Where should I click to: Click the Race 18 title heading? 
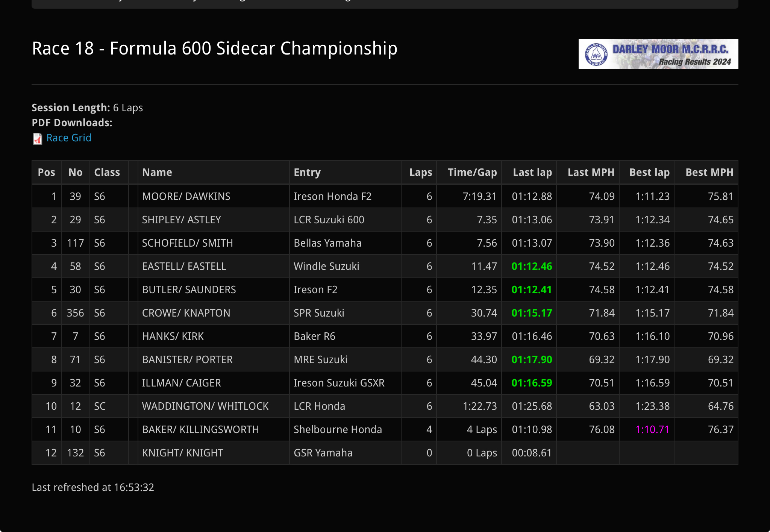click(x=214, y=49)
